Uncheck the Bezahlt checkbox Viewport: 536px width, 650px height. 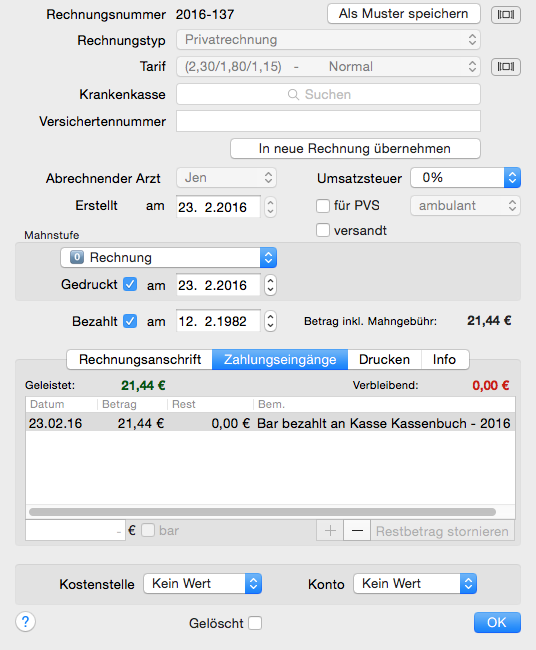(130, 321)
